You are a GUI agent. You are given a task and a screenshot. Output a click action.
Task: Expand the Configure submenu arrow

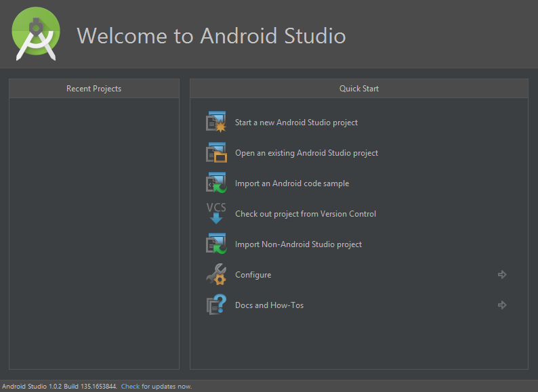coord(502,275)
